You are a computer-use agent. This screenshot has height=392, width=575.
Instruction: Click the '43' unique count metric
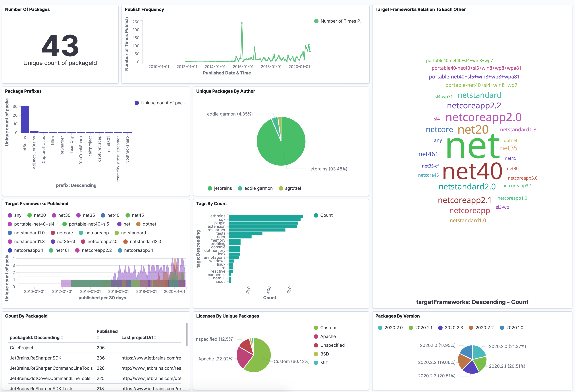pos(60,46)
